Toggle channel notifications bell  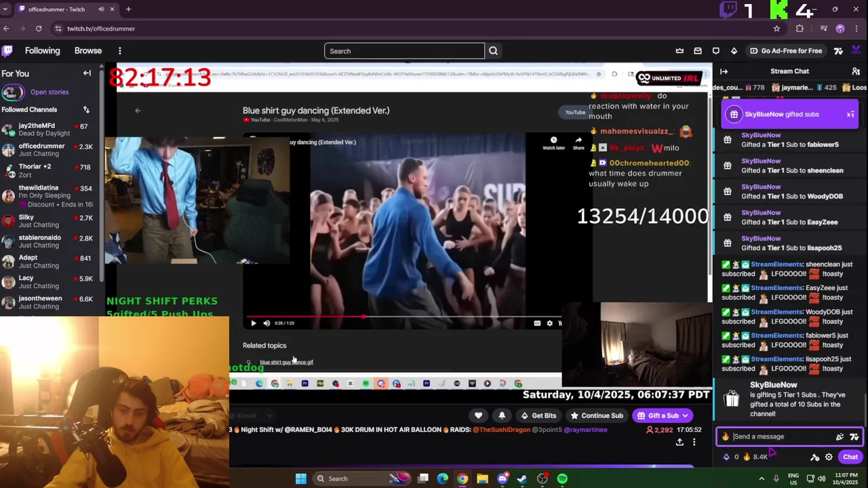pyautogui.click(x=502, y=415)
